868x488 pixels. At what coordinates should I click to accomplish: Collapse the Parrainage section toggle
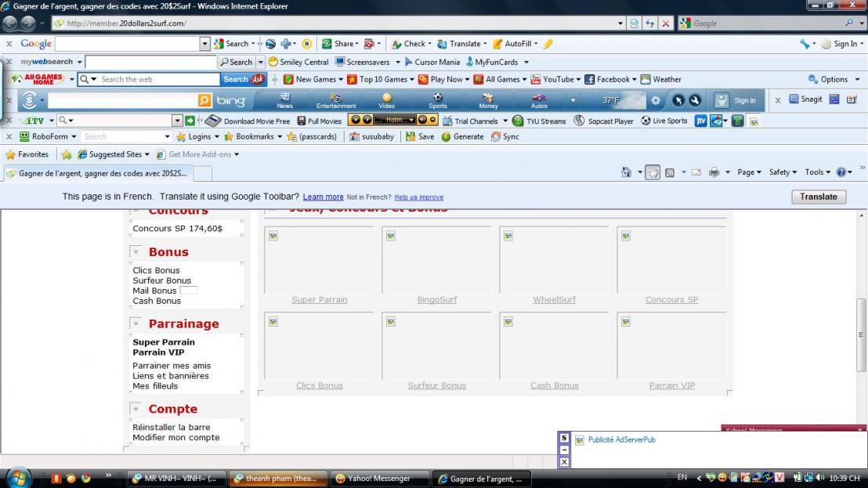point(136,324)
